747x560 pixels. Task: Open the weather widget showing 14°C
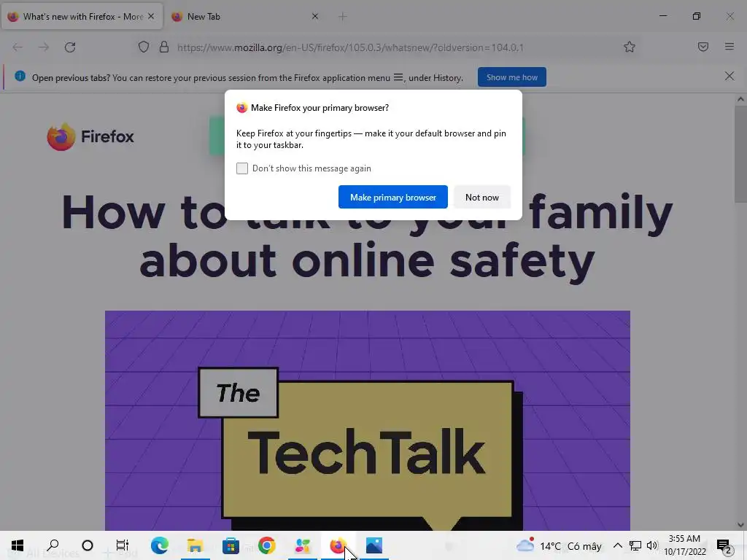[560, 545]
